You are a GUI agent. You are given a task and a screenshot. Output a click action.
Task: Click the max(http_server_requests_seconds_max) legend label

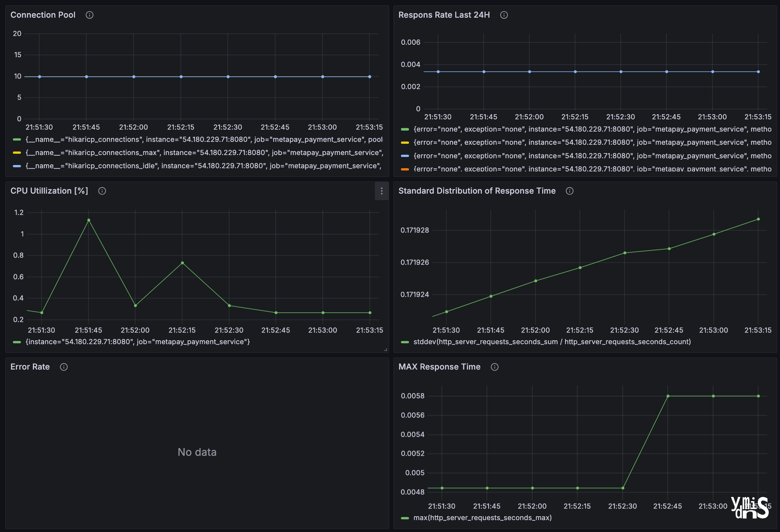click(482, 518)
